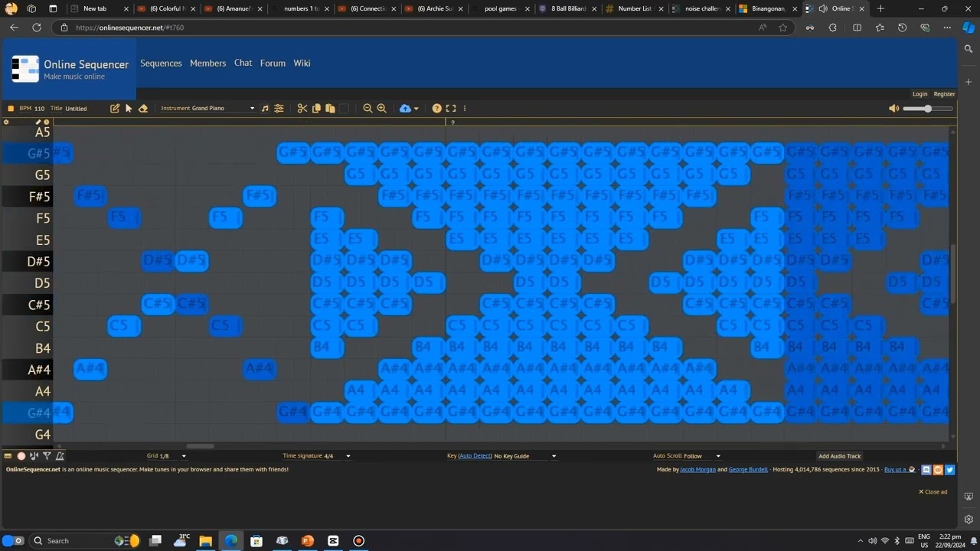Open the Forum page
This screenshot has width=980, height=551.
(x=273, y=64)
